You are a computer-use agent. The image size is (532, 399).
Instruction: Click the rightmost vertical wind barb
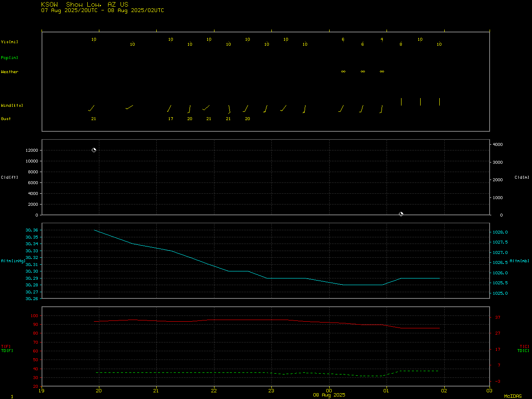coord(439,102)
